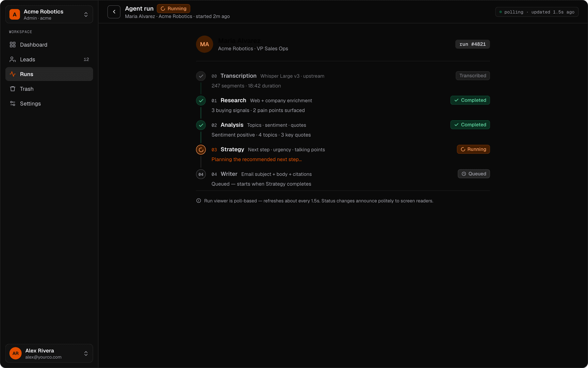Viewport: 588px width, 368px height.
Task: Click the back arrow button
Action: point(114,12)
